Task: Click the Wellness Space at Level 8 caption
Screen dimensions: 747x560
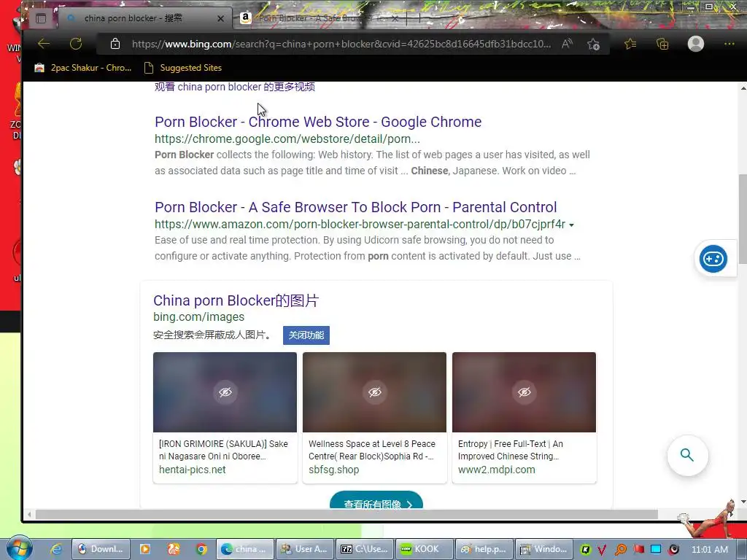Action: [371, 450]
